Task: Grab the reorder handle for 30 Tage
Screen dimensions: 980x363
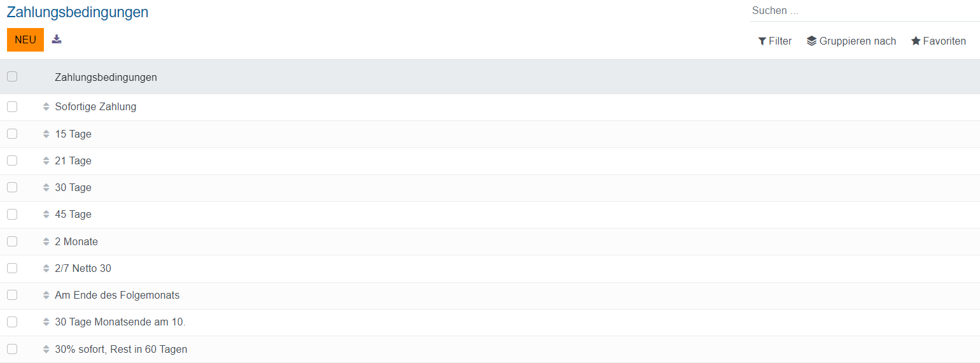Action: click(x=46, y=188)
